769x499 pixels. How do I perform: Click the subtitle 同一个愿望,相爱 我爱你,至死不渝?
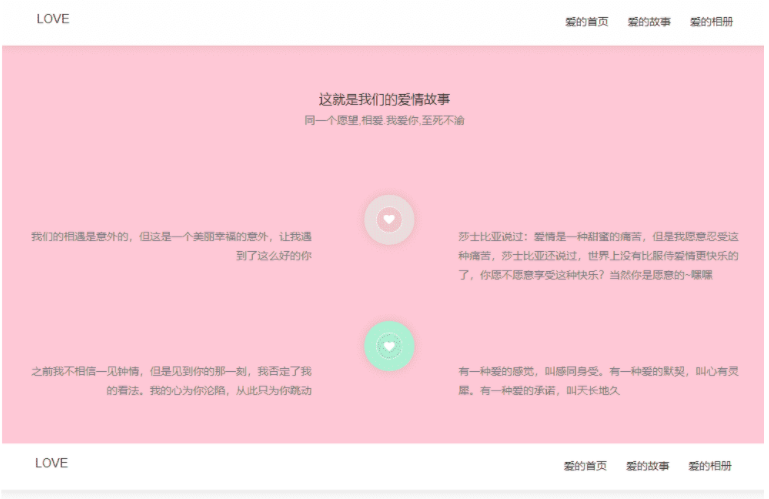[384, 120]
